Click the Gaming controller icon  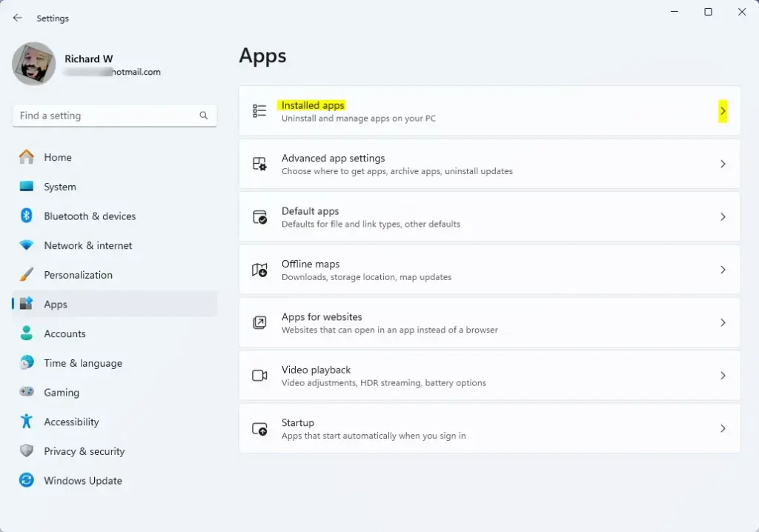pos(27,392)
